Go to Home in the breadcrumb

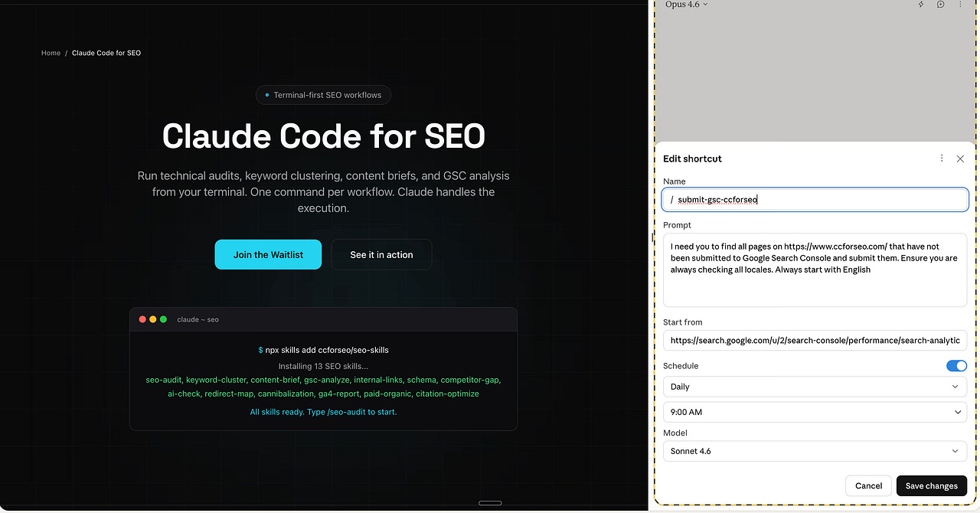[x=51, y=53]
